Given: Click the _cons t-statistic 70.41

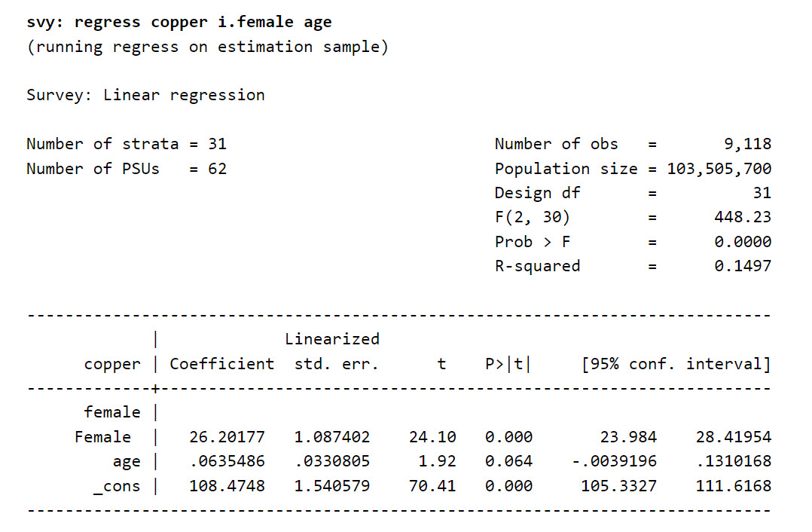Looking at the screenshot, I should tap(432, 486).
